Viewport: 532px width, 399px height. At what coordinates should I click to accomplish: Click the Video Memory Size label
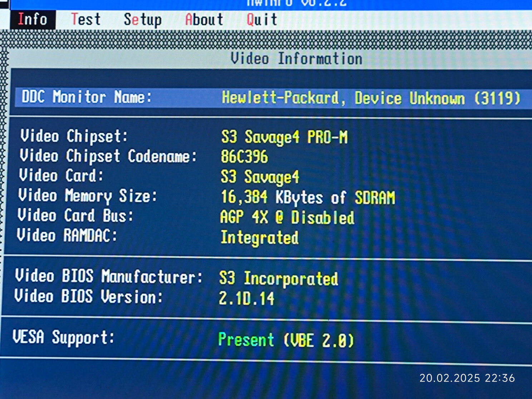click(88, 196)
